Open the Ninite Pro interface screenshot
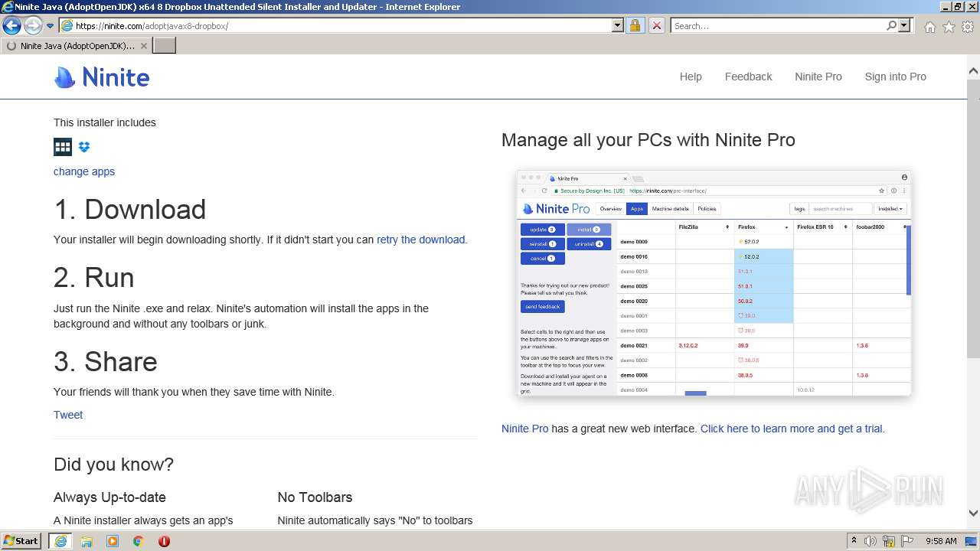This screenshot has height=551, width=980. coord(714,282)
